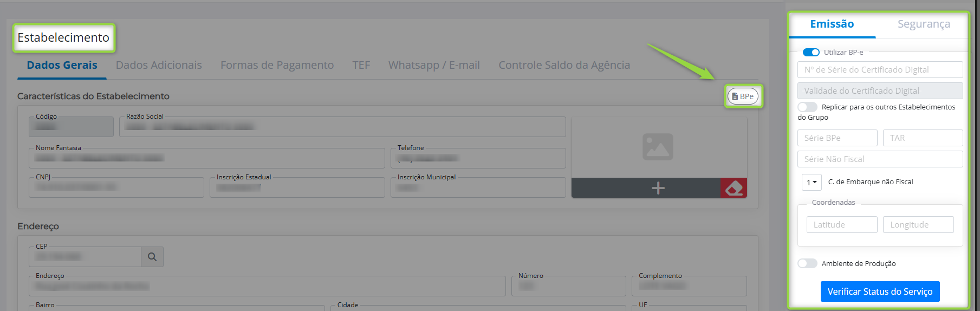Click the Nome Fantasia field
980x311 pixels.
(x=206, y=158)
